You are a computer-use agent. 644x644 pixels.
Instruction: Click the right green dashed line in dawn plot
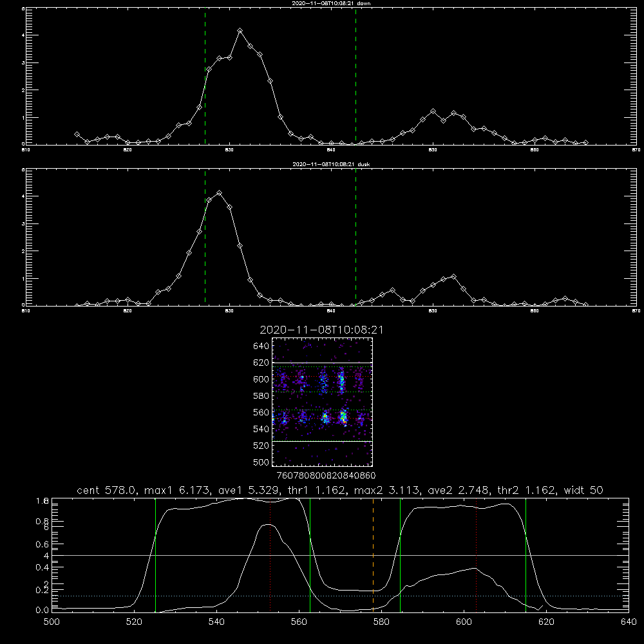355,76
